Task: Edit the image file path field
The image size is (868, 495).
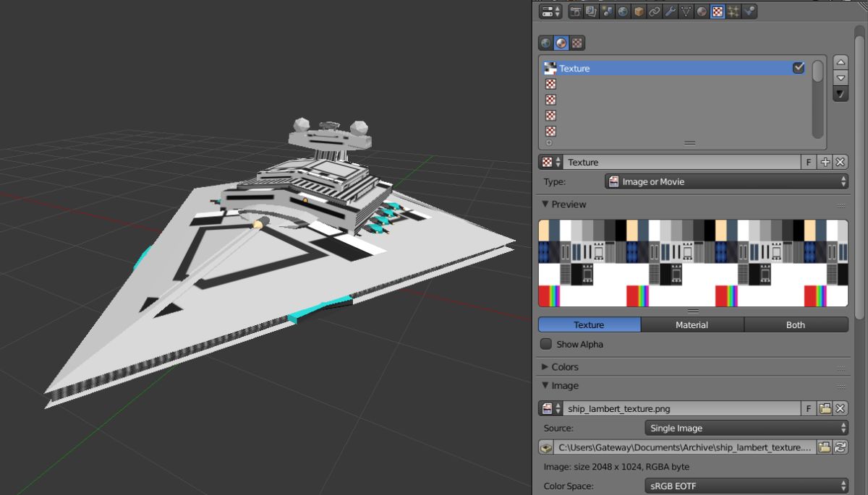Action: click(x=686, y=447)
